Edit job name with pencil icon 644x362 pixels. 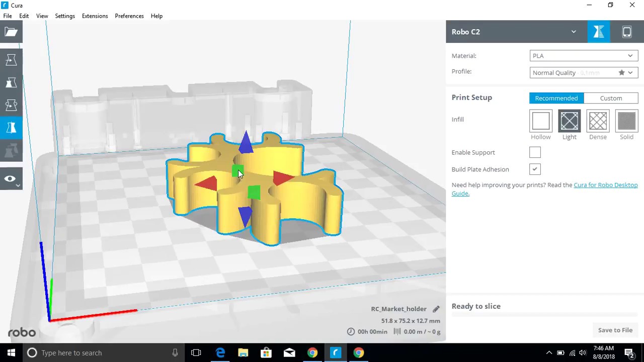[x=436, y=309]
